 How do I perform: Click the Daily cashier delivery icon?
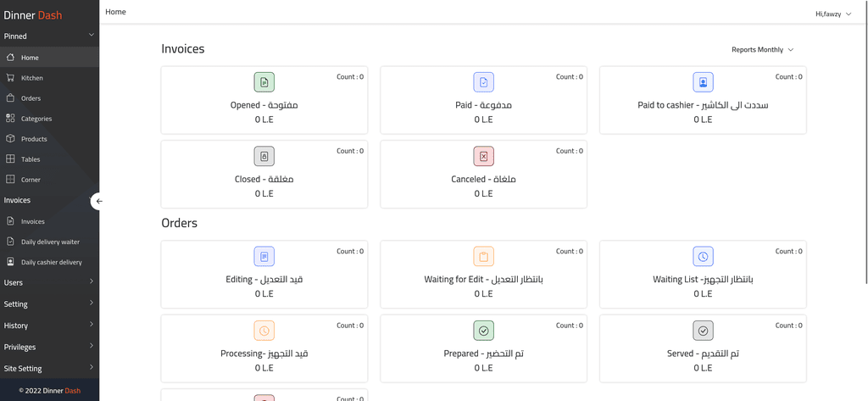pyautogui.click(x=10, y=261)
